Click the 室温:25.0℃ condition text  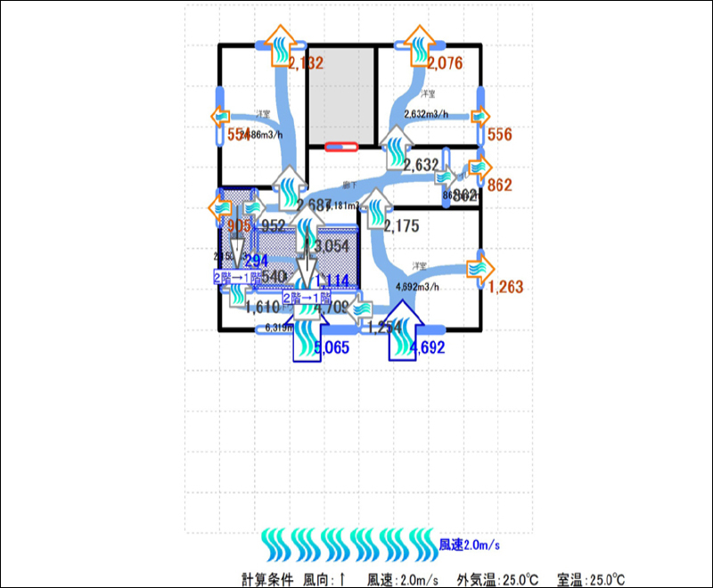coord(591,579)
